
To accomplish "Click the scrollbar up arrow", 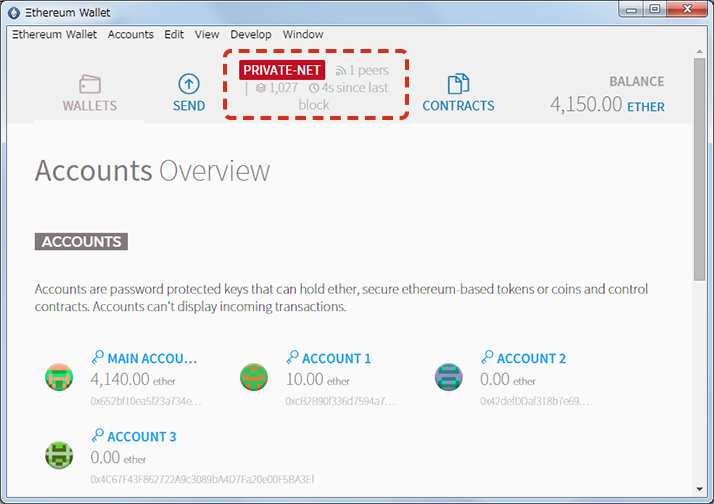I will click(699, 51).
